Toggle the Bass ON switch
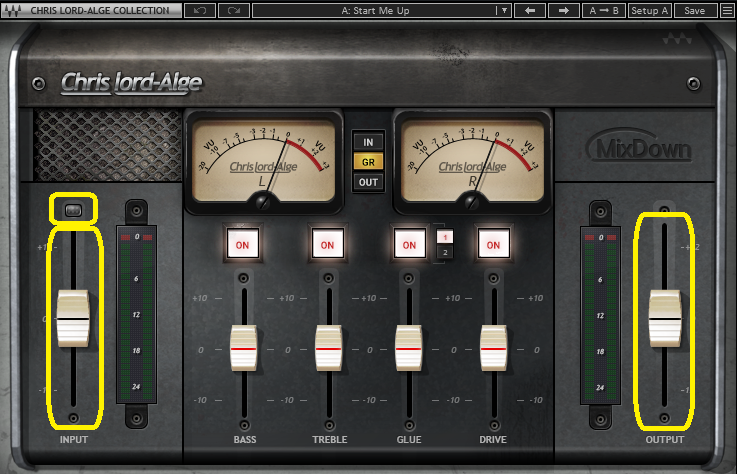The height and width of the screenshot is (474, 737). pyautogui.click(x=242, y=243)
